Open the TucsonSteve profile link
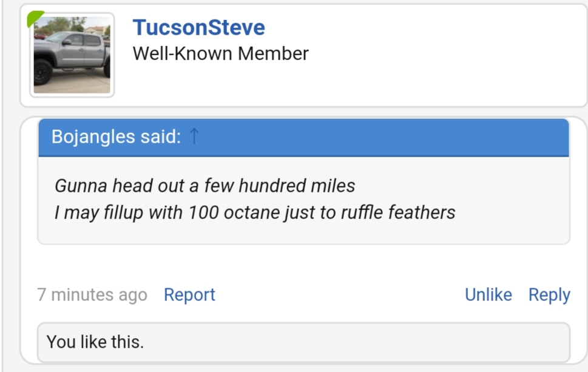The width and height of the screenshot is (588, 372). 199,27
